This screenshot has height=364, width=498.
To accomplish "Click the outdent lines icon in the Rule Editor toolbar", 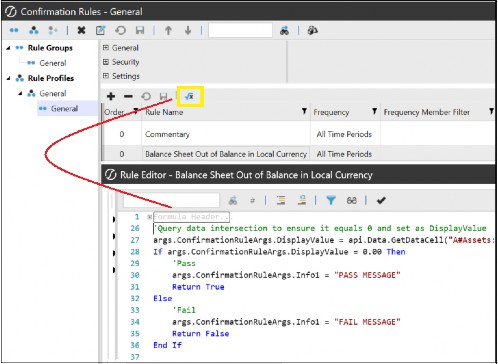I will pyautogui.click(x=302, y=200).
